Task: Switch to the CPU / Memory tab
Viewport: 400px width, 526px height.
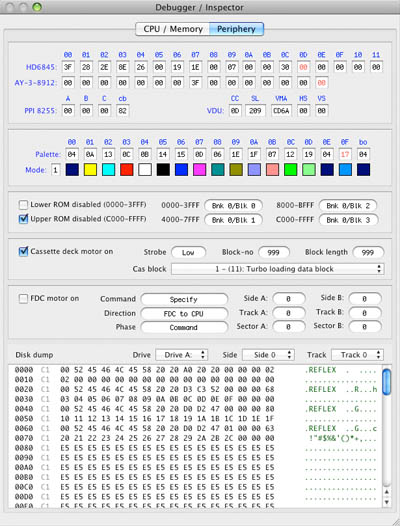Action: [x=172, y=29]
